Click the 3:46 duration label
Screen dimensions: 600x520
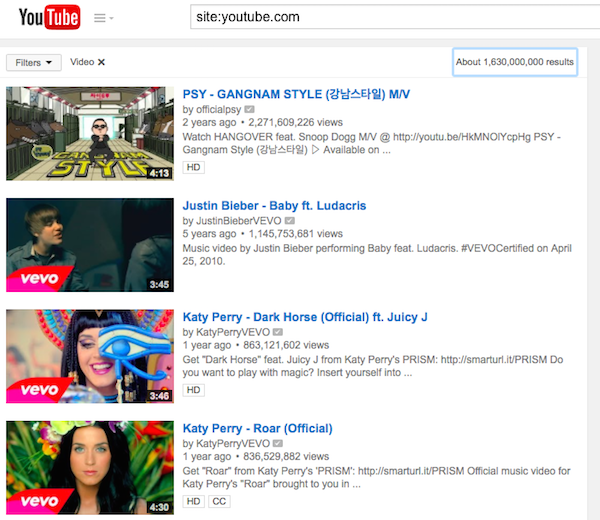159,396
